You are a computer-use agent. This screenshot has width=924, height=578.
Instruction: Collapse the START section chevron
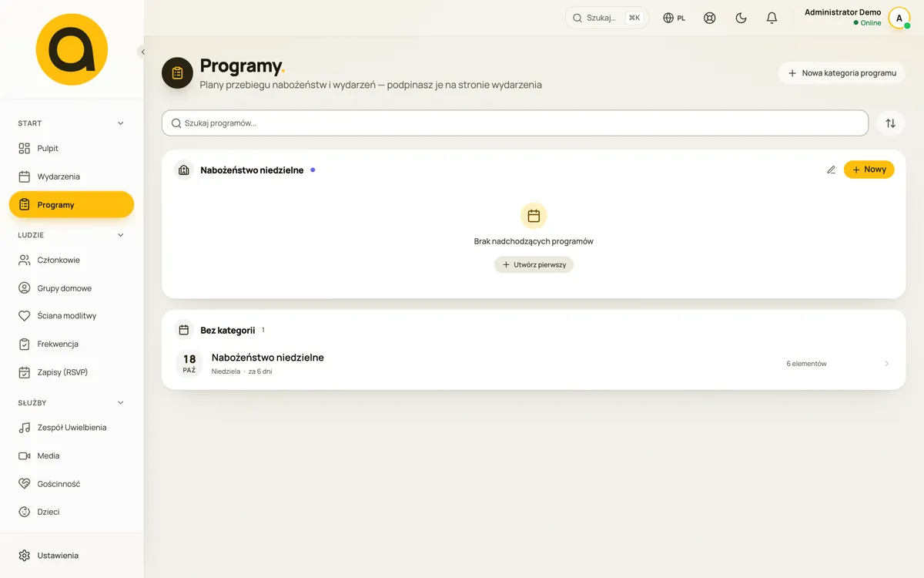(120, 123)
